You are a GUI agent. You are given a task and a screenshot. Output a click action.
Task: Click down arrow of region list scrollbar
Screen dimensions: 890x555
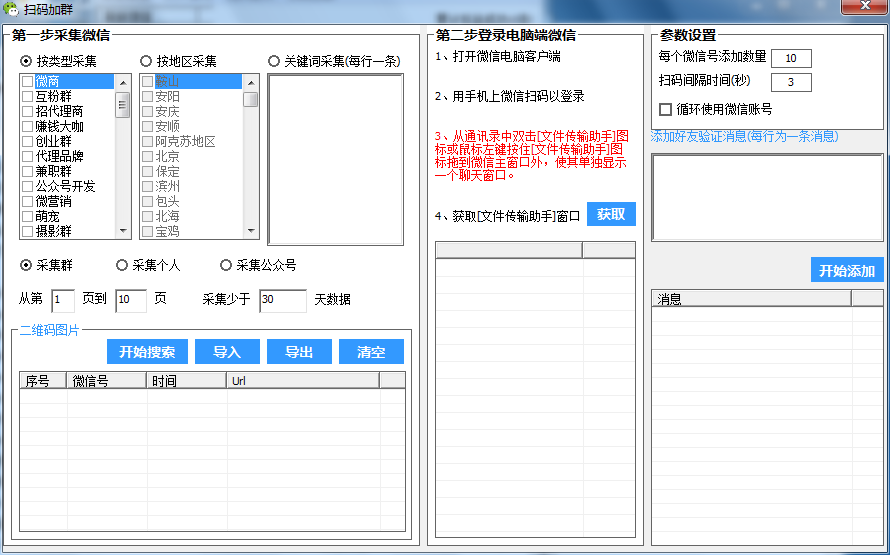click(251, 230)
